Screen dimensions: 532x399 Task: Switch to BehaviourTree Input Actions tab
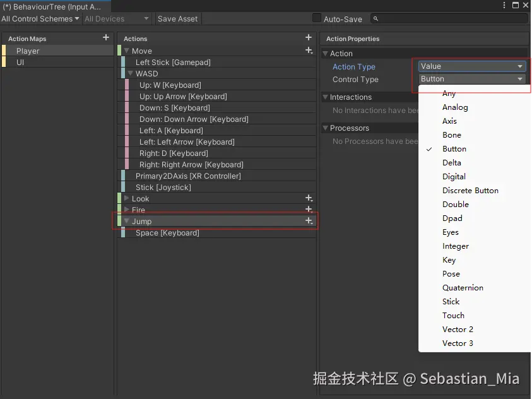56,6
